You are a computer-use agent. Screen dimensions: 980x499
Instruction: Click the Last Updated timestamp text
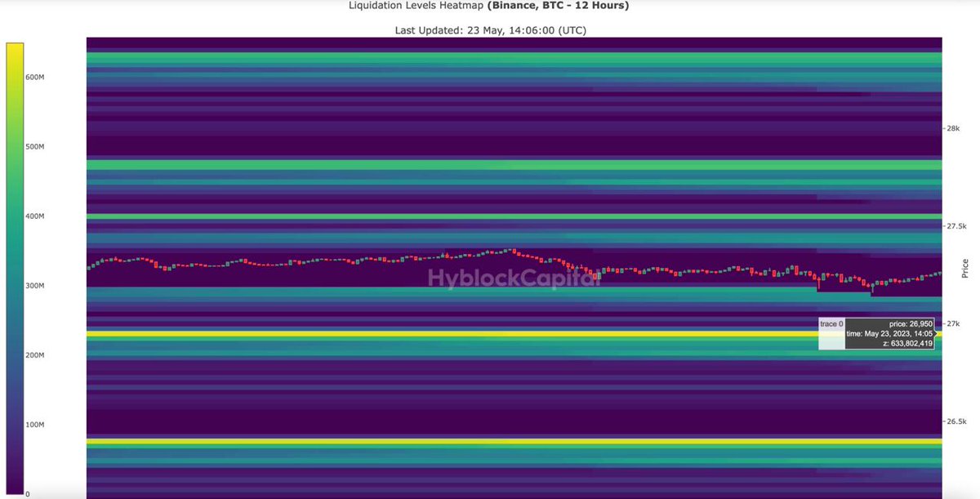coord(491,30)
